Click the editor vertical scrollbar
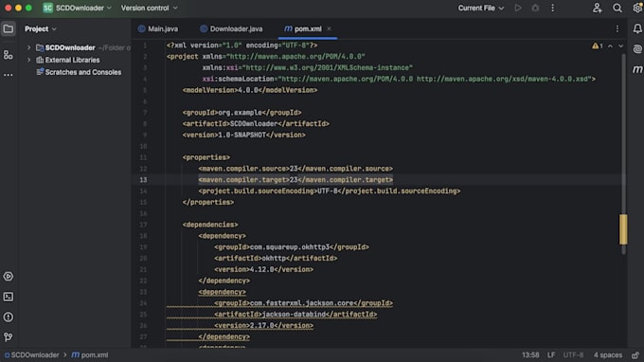644x362 pixels. click(x=623, y=154)
